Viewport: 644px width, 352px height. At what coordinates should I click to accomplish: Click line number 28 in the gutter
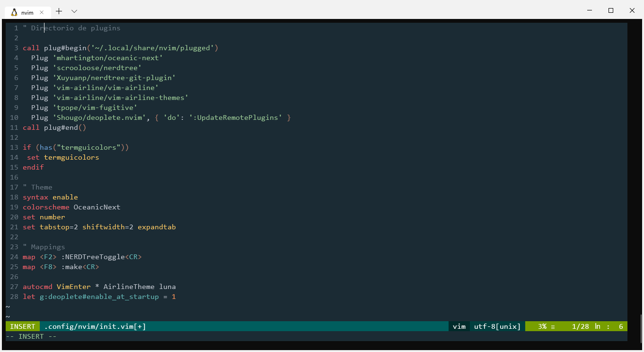pos(14,297)
